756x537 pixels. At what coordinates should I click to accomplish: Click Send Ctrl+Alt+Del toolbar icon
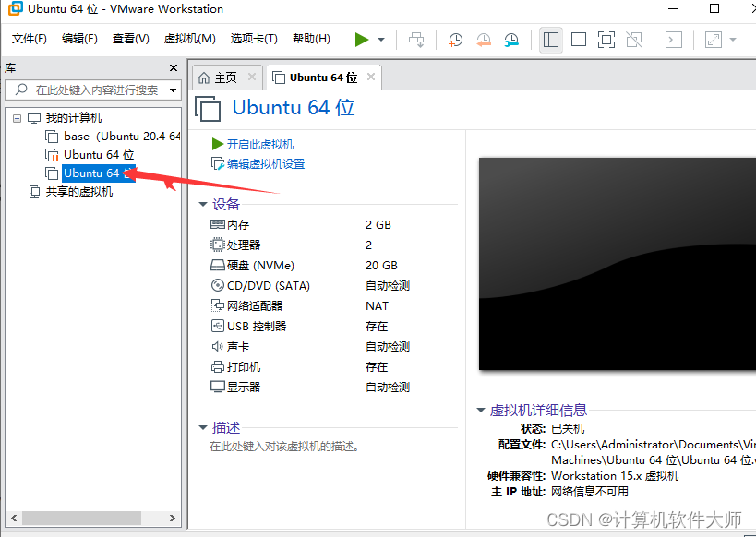click(416, 40)
